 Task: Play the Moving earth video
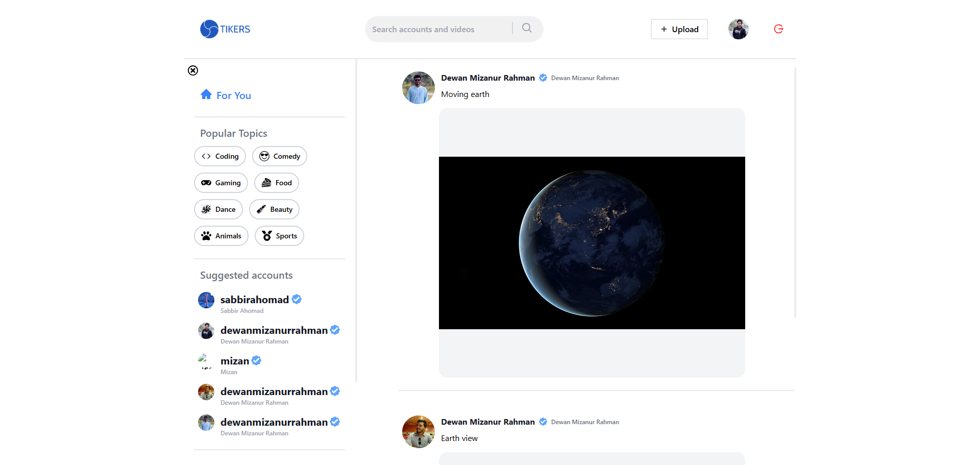pyautogui.click(x=592, y=243)
